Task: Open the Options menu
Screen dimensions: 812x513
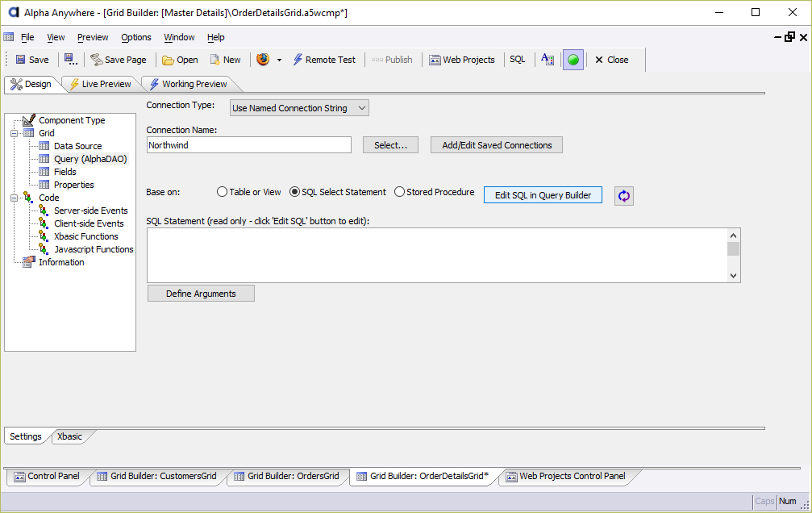Action: [x=136, y=37]
